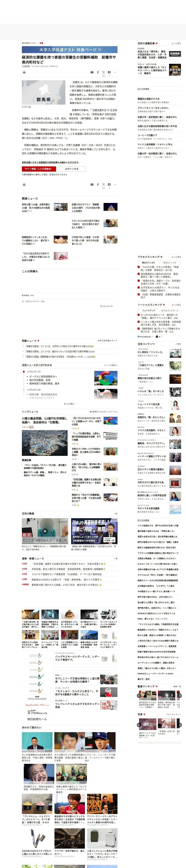
Task: Click Hatena B! icon below the login button
Action: point(109,184)
